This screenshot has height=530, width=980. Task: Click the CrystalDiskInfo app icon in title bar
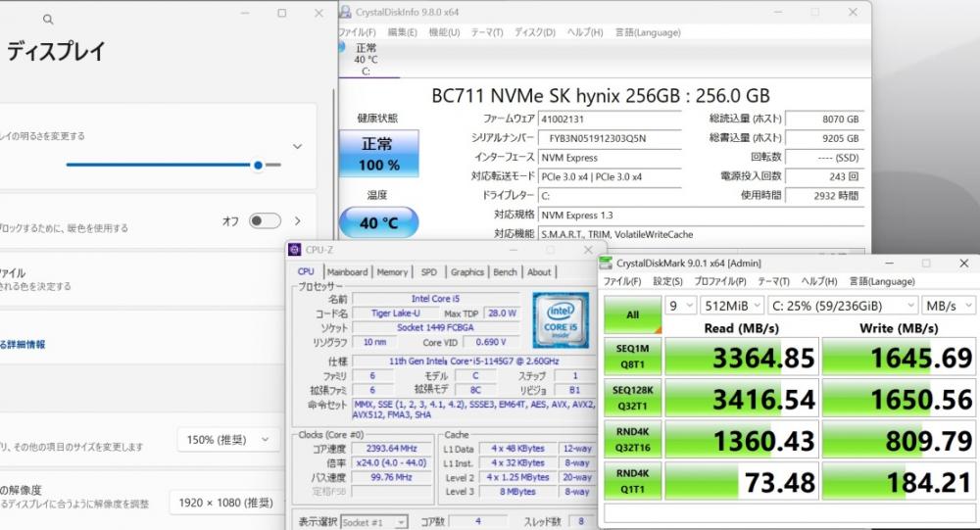tap(345, 12)
